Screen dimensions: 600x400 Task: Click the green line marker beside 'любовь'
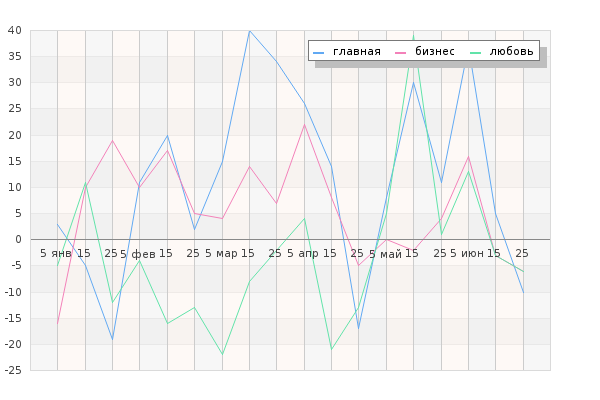(475, 52)
